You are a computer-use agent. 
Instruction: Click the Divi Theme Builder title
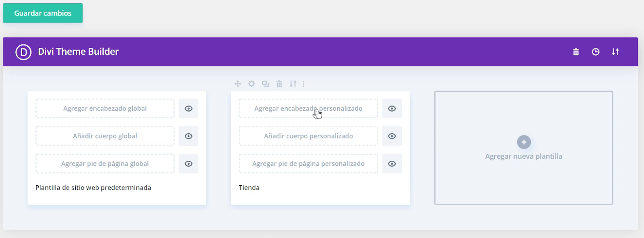click(x=78, y=52)
